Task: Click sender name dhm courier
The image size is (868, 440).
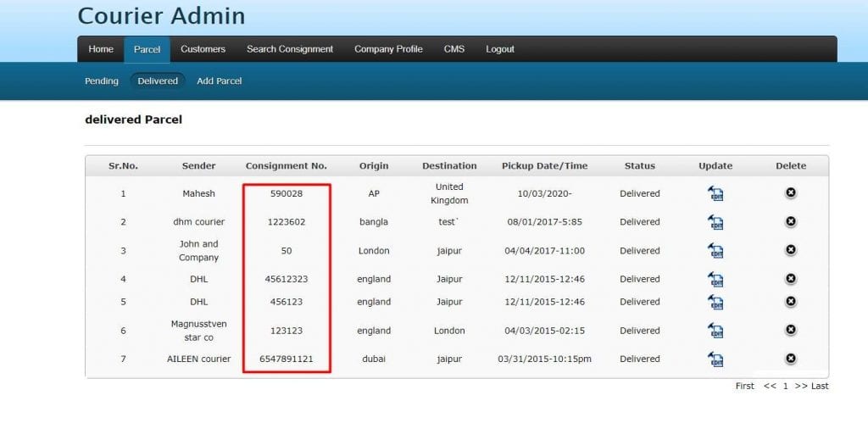Action: (x=198, y=222)
